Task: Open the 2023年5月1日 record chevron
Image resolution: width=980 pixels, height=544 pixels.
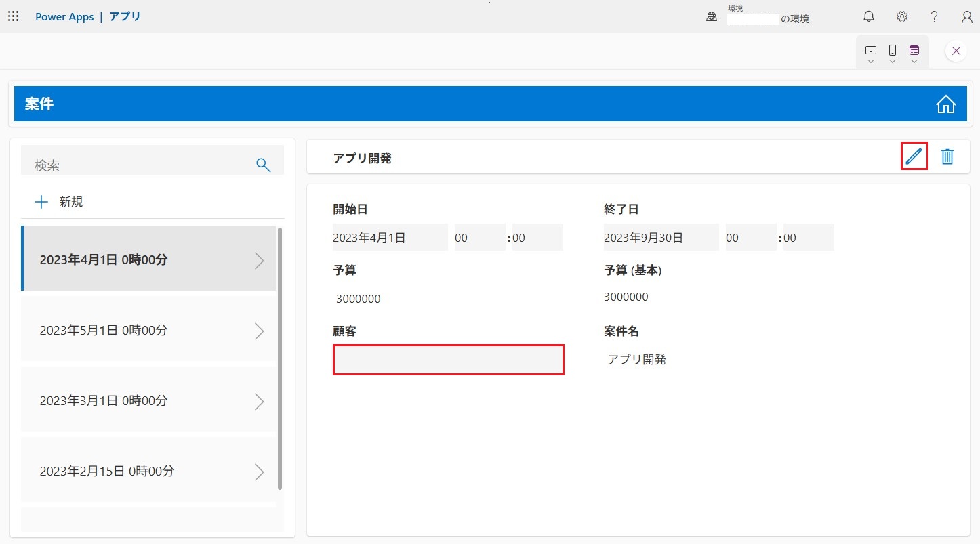Action: [259, 331]
